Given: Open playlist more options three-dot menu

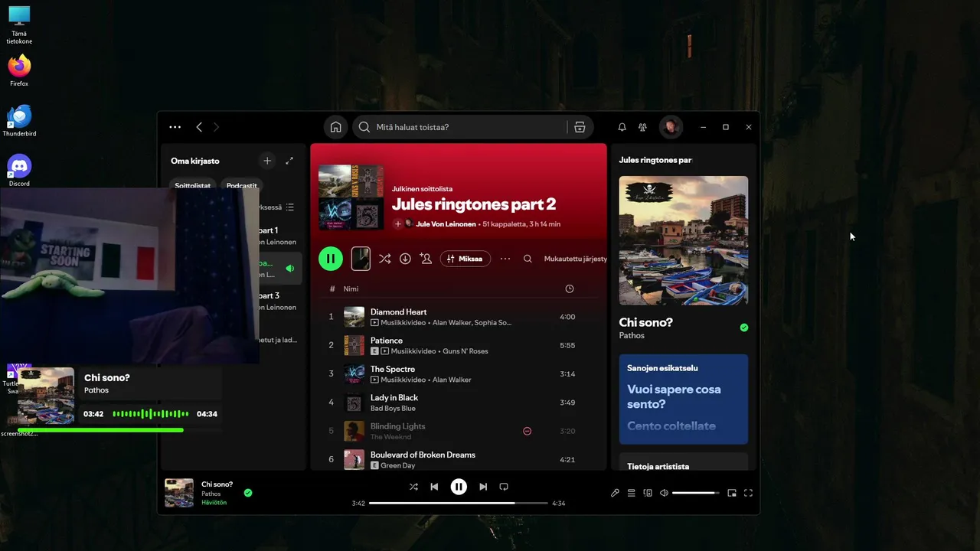Looking at the screenshot, I should pyautogui.click(x=505, y=259).
